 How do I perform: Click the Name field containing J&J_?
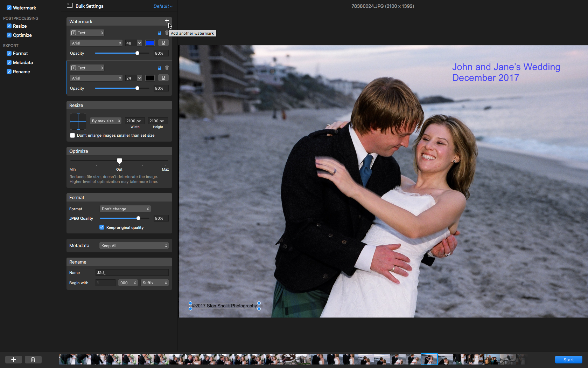[x=132, y=273]
